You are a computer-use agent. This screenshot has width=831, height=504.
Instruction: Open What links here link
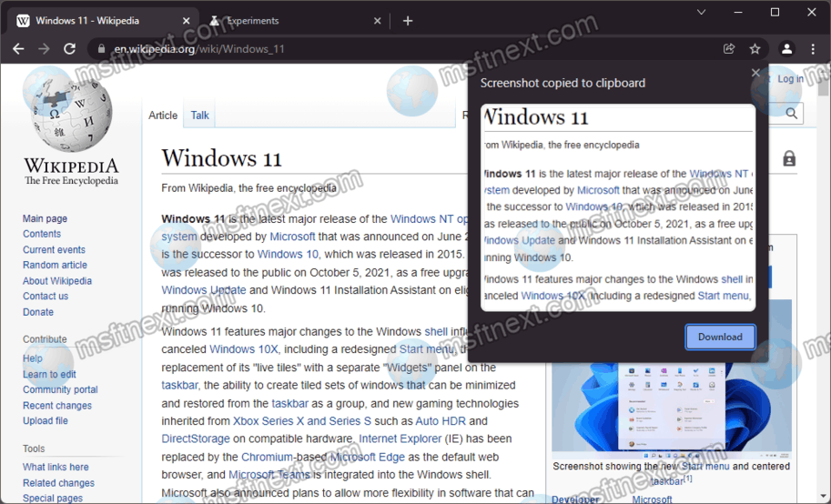pyautogui.click(x=56, y=467)
